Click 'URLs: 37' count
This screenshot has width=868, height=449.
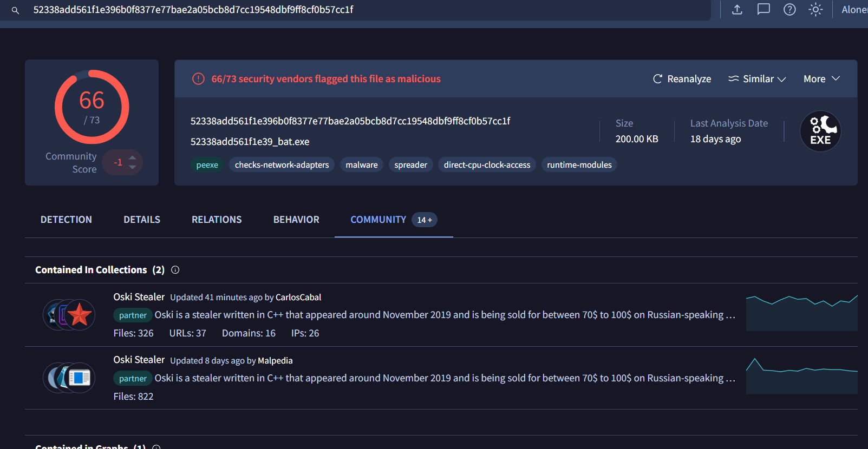(187, 333)
